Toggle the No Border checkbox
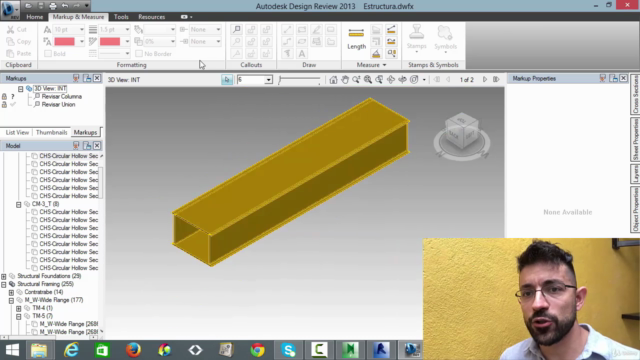The image size is (640, 360). [139, 53]
